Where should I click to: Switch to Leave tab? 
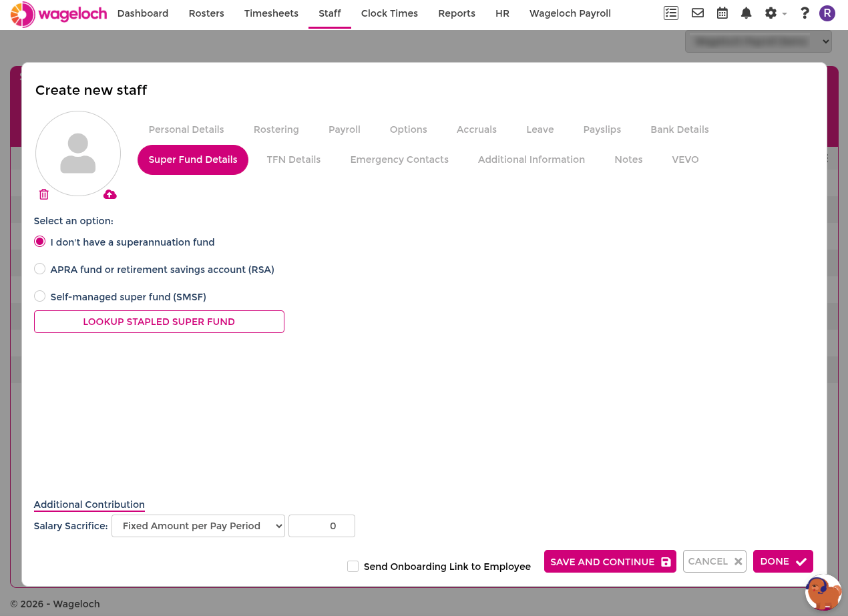coord(540,129)
